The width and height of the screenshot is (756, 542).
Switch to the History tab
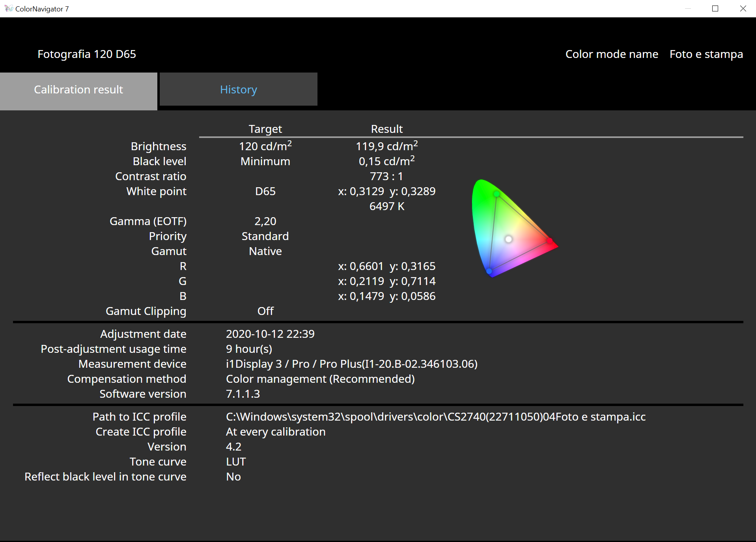pos(238,89)
